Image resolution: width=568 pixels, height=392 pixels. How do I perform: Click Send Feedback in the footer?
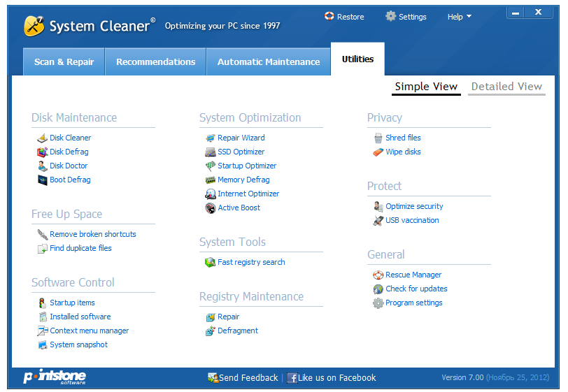243,378
